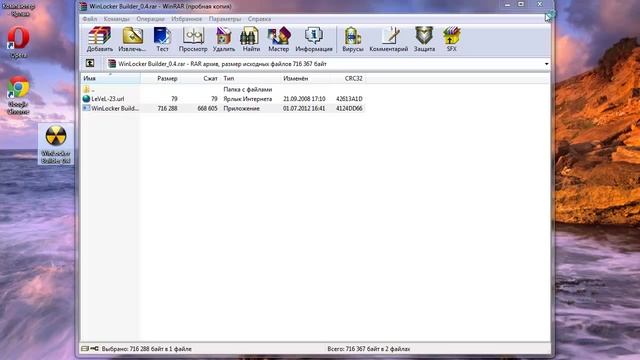
Task: Go up one folder level button
Action: point(90,63)
